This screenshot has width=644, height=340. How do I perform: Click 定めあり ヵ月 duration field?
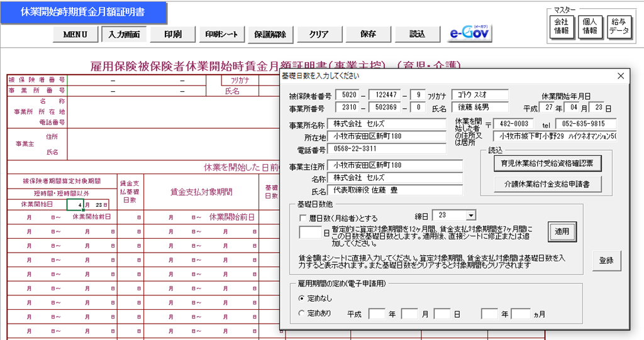(x=520, y=314)
